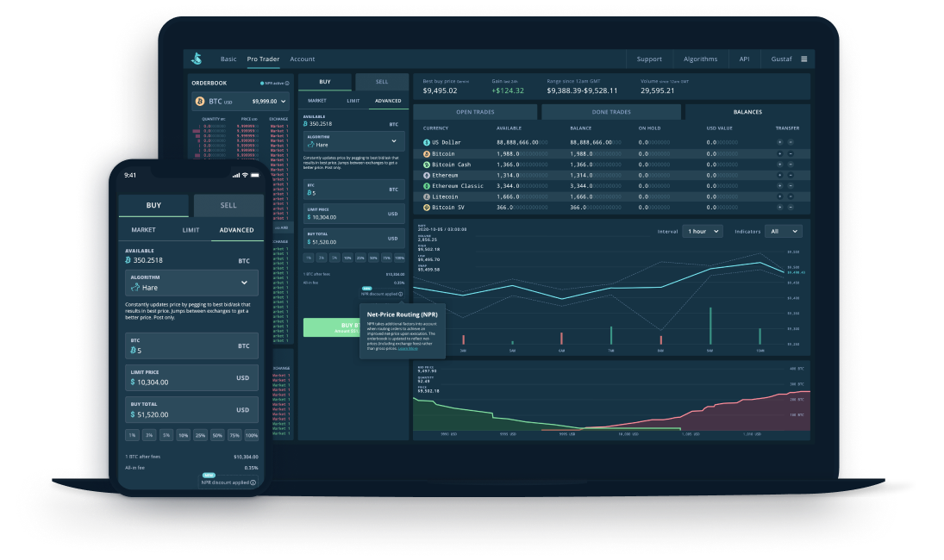The width and height of the screenshot is (944, 560).
Task: Click the Ethereum coin icon in balances
Action: (x=426, y=175)
